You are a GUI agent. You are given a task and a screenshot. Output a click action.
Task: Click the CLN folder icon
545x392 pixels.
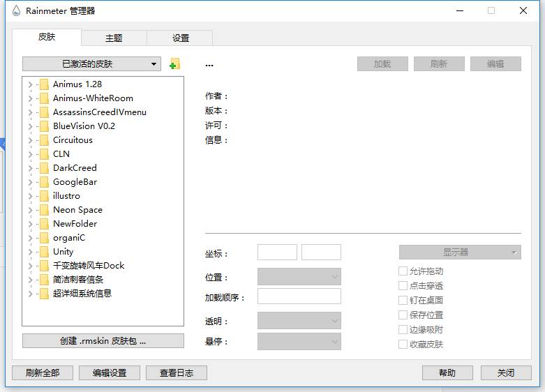pyautogui.click(x=44, y=154)
